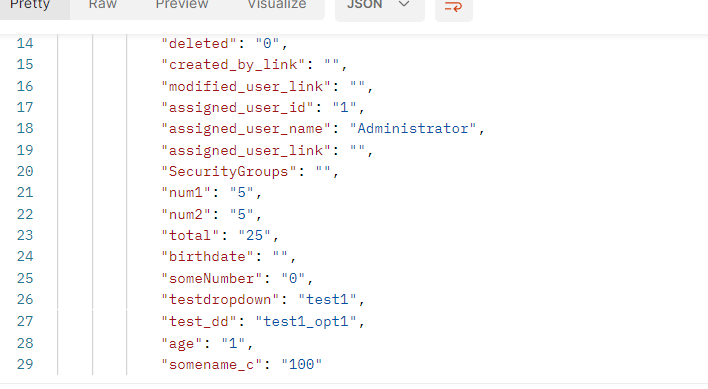Select the "test1" value
The image size is (708, 389).
point(327,300)
